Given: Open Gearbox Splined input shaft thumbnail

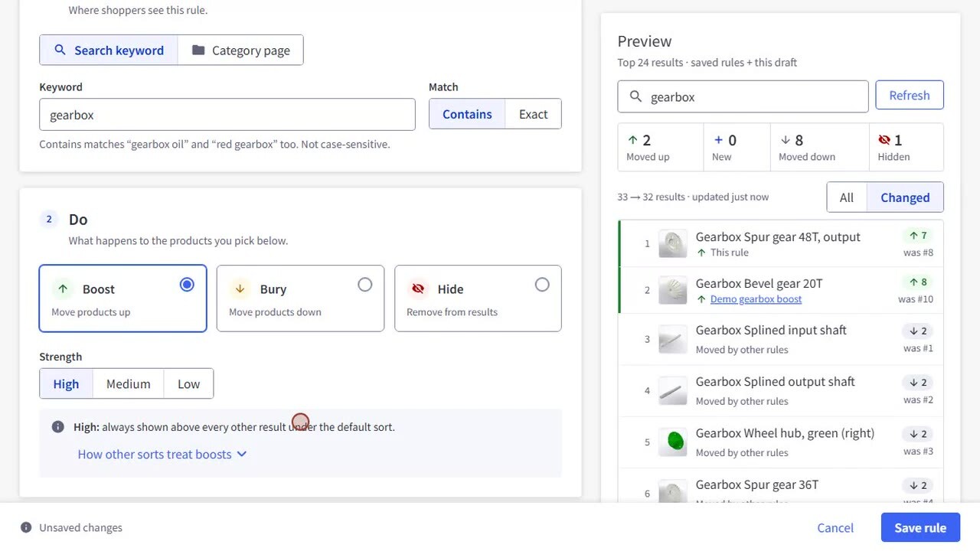Looking at the screenshot, I should [x=673, y=340].
